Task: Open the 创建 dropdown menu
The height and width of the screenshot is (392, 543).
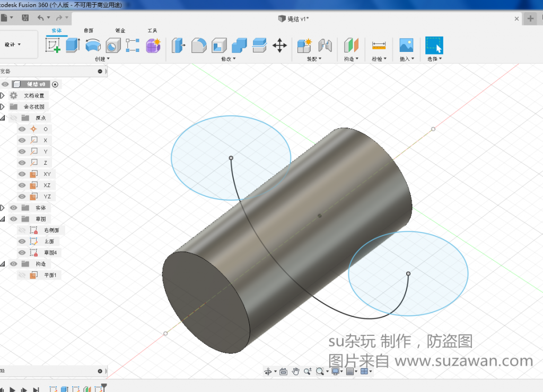Action: (102, 59)
